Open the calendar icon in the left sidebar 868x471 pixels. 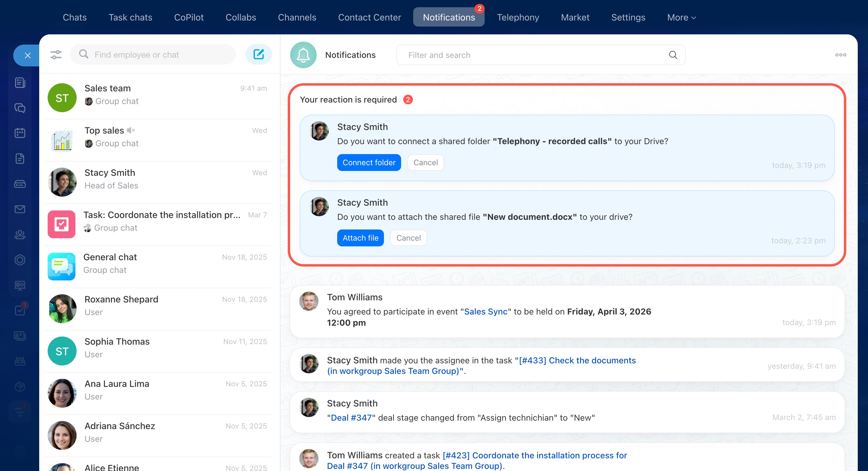pyautogui.click(x=20, y=133)
